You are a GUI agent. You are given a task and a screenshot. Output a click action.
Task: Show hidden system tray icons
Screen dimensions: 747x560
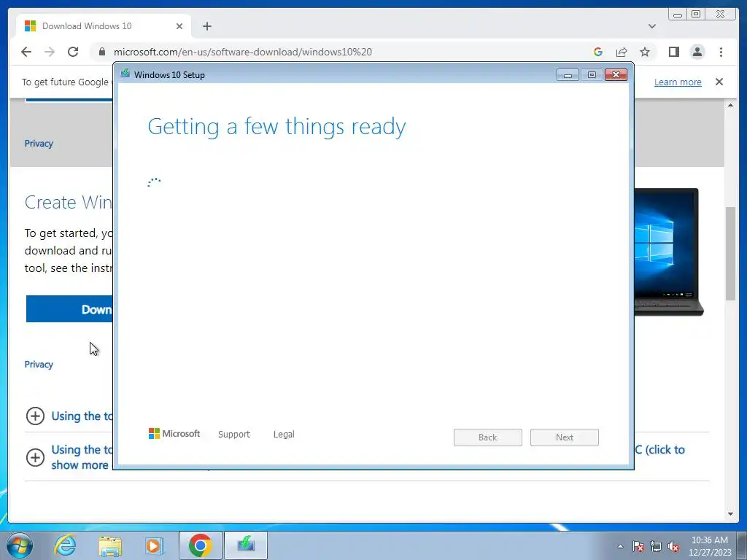point(620,546)
